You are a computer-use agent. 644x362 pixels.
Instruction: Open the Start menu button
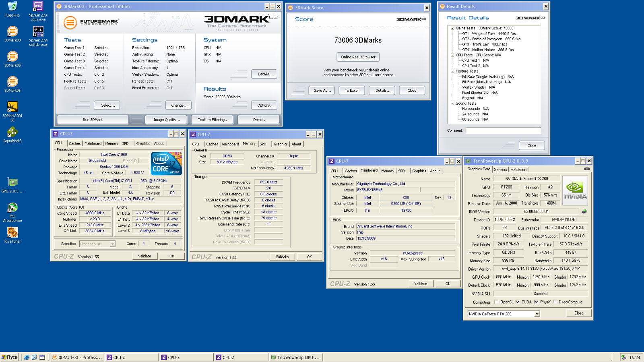pyautogui.click(x=9, y=357)
